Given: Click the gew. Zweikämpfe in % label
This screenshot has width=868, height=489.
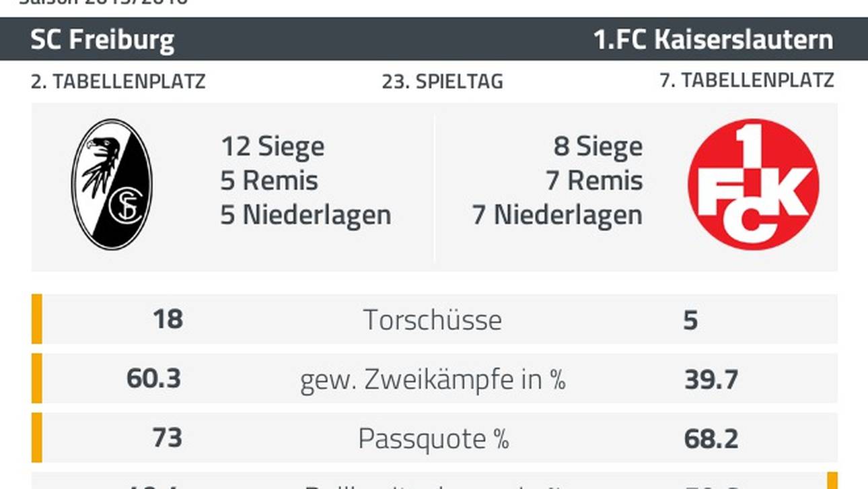Looking at the screenshot, I should pyautogui.click(x=432, y=380).
